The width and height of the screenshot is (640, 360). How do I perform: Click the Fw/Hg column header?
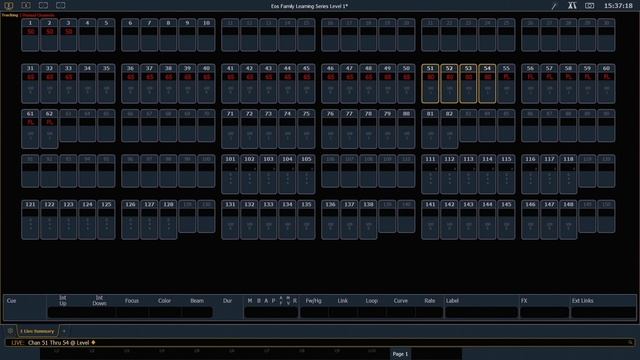pos(313,300)
